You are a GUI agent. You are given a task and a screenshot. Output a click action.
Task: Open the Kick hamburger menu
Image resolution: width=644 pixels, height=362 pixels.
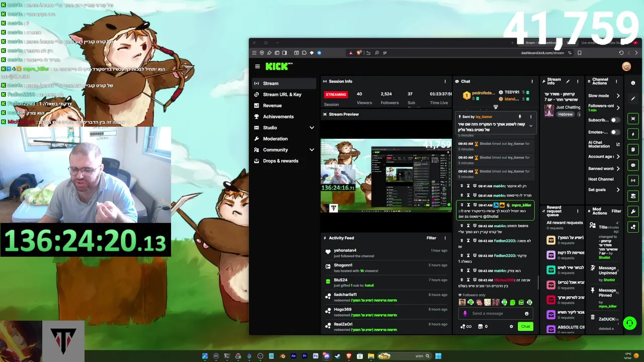257,66
